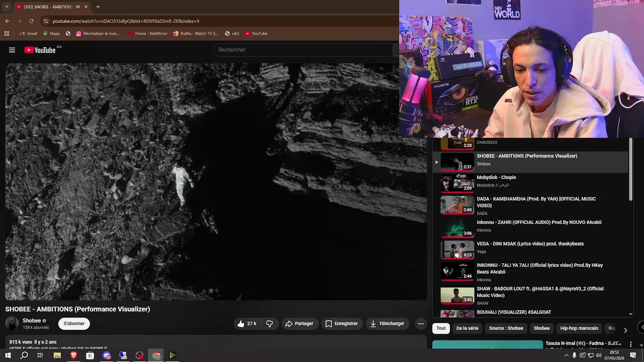Image resolution: width=644 pixels, height=362 pixels.
Task: Switch to Chrome in taskbar
Action: (156, 355)
